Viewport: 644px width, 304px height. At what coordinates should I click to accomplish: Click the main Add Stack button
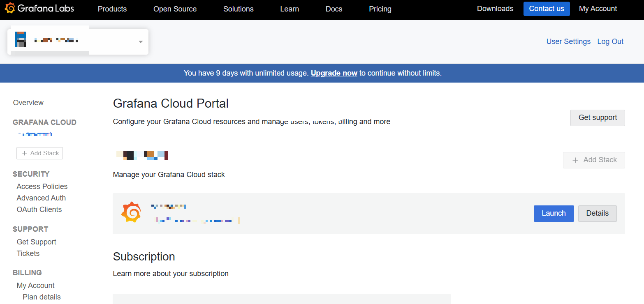pos(594,160)
